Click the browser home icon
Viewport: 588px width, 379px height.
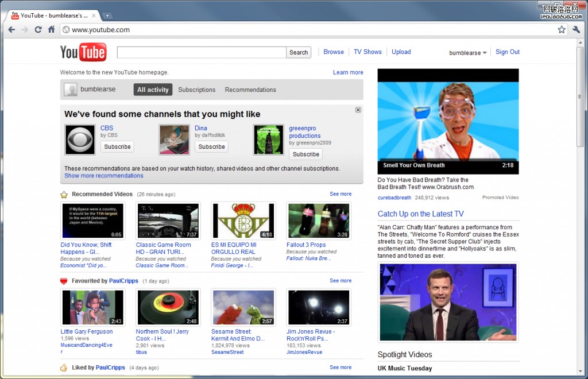51,29
